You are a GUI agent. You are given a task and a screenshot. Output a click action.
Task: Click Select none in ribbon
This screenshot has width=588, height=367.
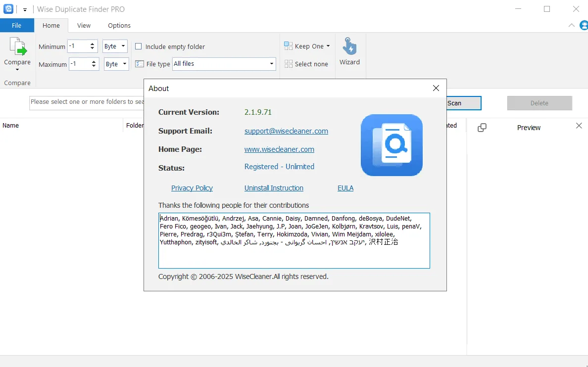(306, 64)
